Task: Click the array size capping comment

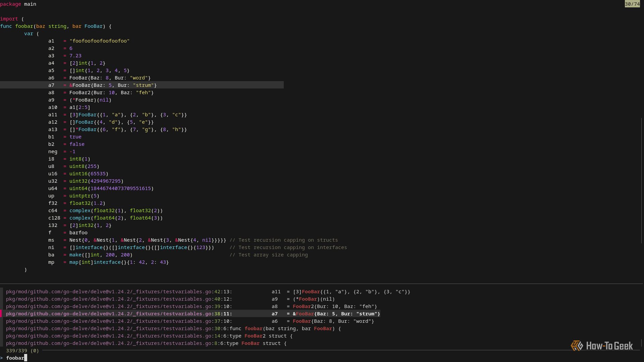Action: pyautogui.click(x=268, y=255)
